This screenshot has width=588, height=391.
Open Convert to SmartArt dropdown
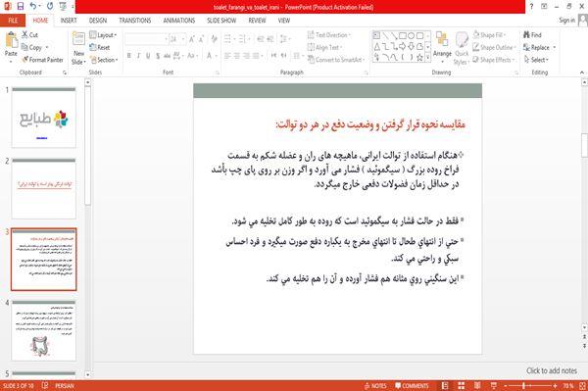(x=336, y=60)
